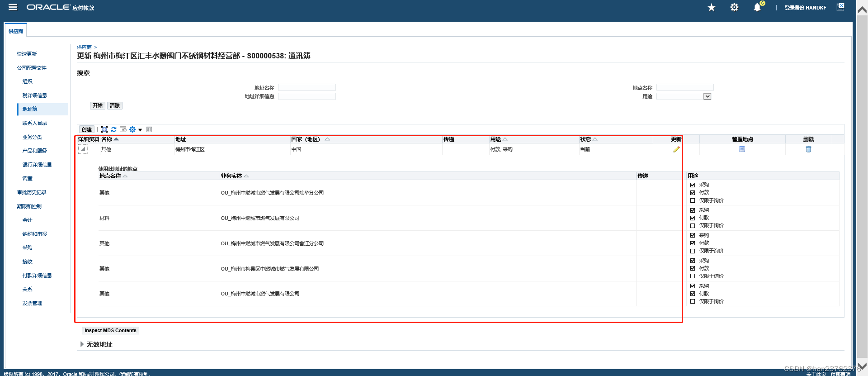Click Inspect MDS Contents button

[x=110, y=330]
